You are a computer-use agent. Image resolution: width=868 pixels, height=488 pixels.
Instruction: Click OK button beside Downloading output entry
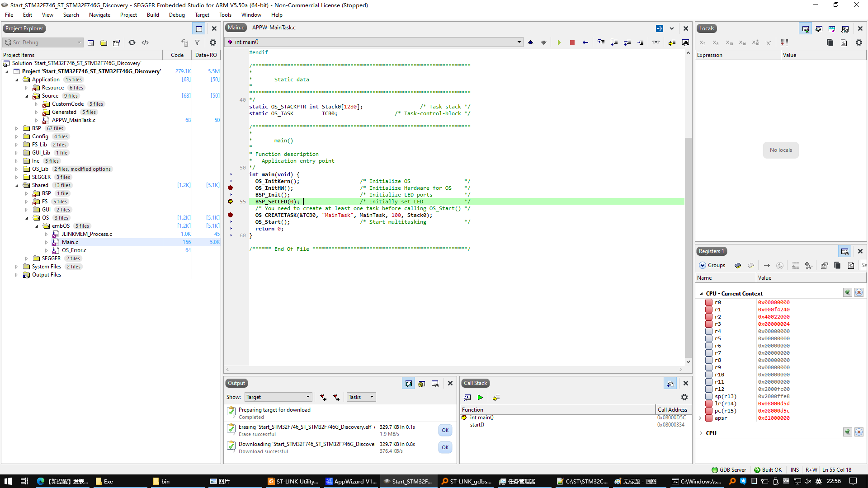pos(445,447)
